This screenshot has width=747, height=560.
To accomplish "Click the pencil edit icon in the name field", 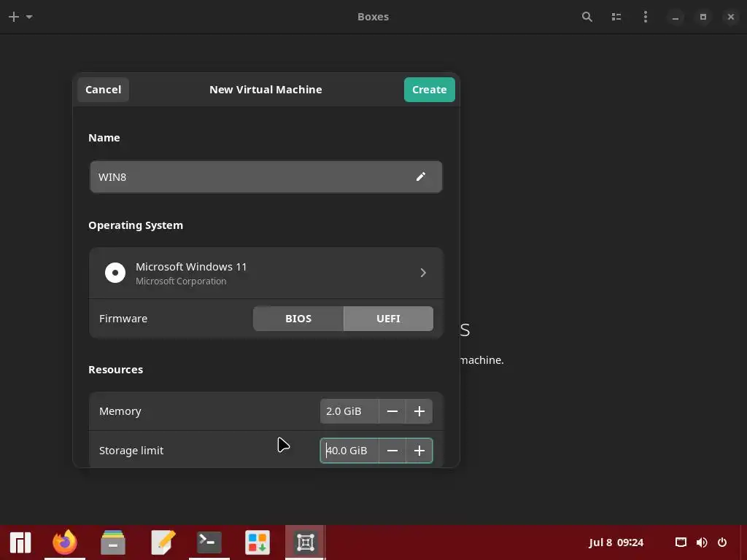I will tap(420, 176).
